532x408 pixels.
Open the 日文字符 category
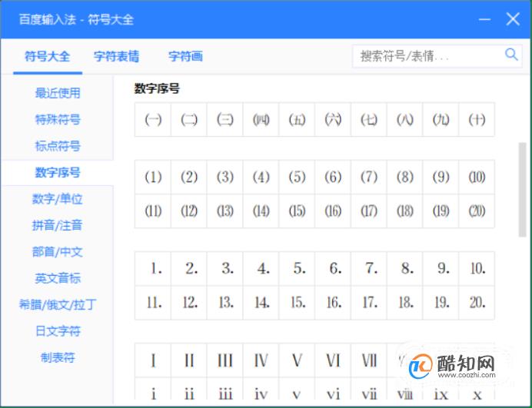(58, 331)
